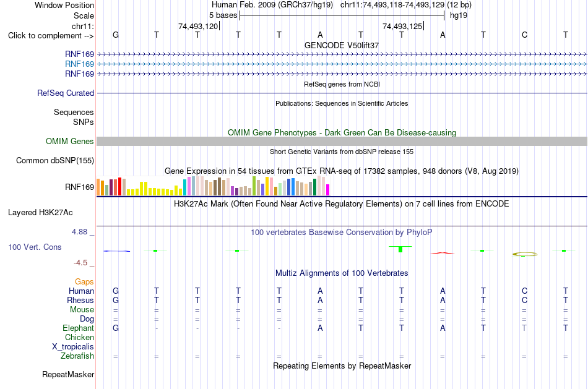Click the 74,493,120 ruler coordinate
This screenshot has height=389, width=588.
(x=198, y=26)
